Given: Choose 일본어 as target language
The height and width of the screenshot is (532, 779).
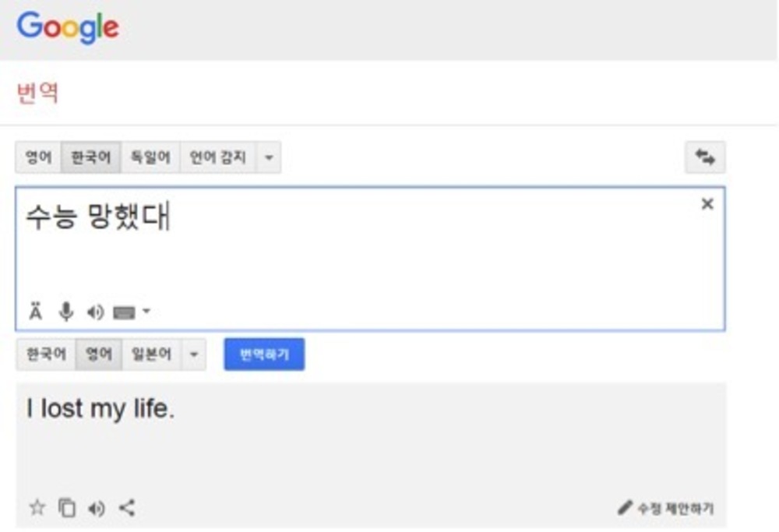Looking at the screenshot, I should click(151, 354).
